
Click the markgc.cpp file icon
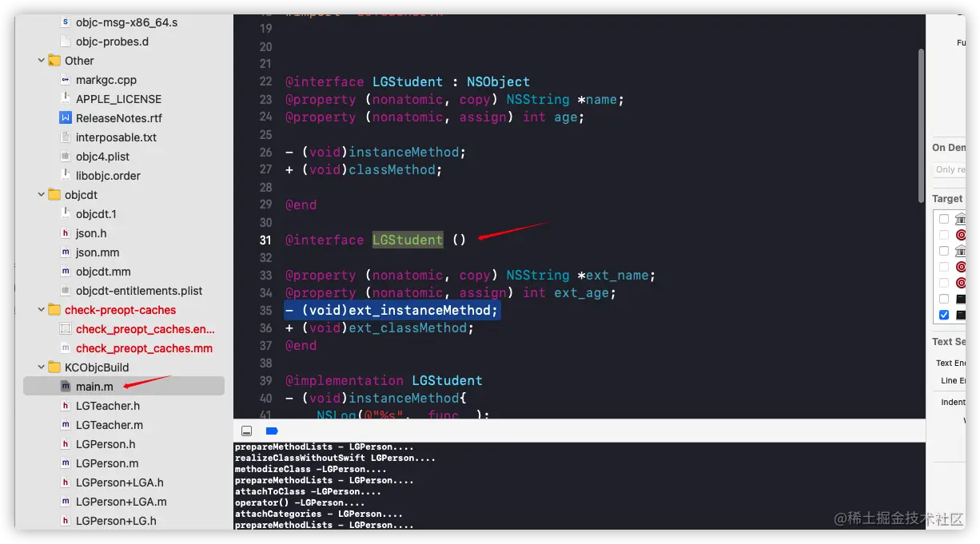click(66, 80)
